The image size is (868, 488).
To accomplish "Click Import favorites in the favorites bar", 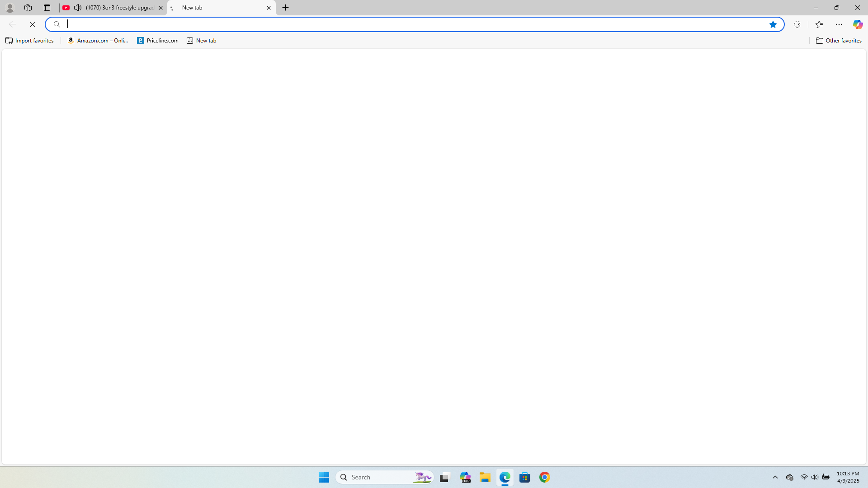I will point(29,41).
